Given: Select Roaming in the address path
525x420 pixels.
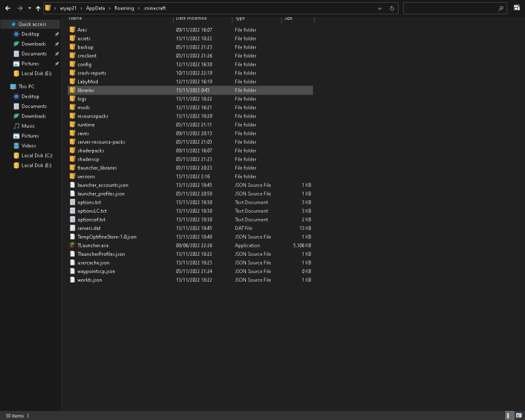Looking at the screenshot, I should [124, 8].
